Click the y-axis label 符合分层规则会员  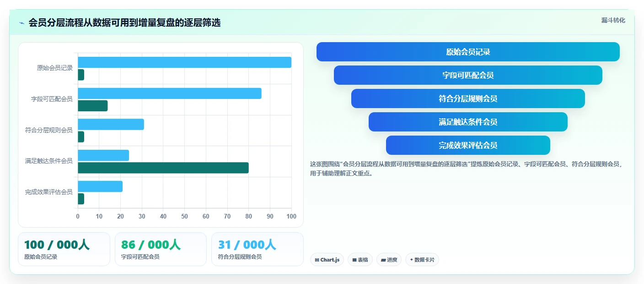click(x=49, y=130)
